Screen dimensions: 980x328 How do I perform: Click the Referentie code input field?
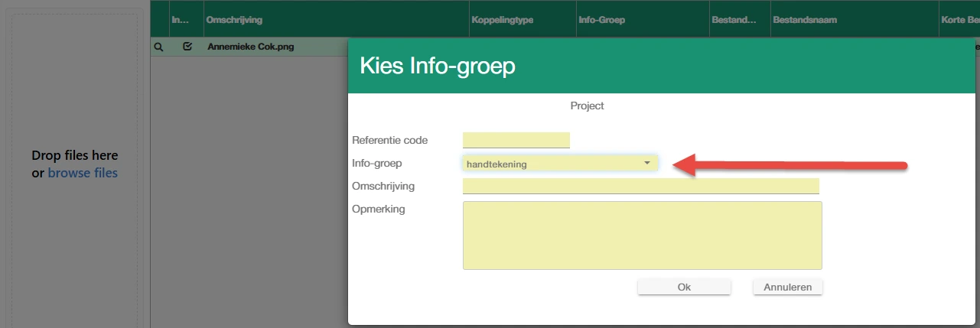click(516, 140)
